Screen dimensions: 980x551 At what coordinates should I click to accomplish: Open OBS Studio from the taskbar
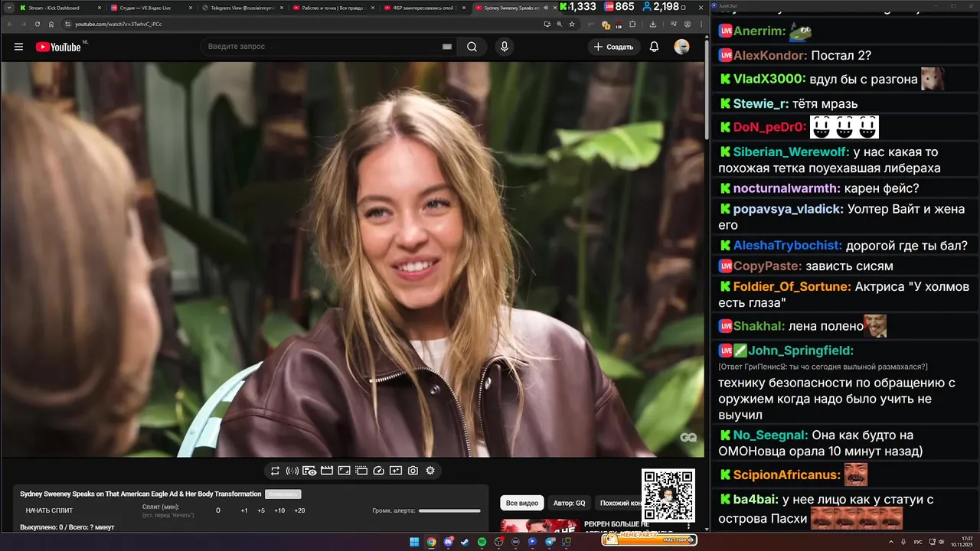click(498, 542)
